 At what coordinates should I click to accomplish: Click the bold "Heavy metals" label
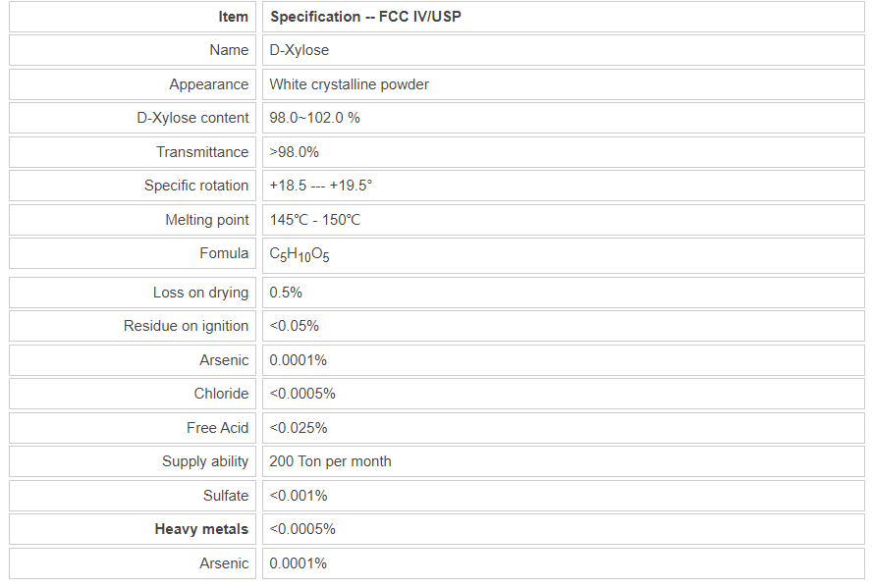201,529
